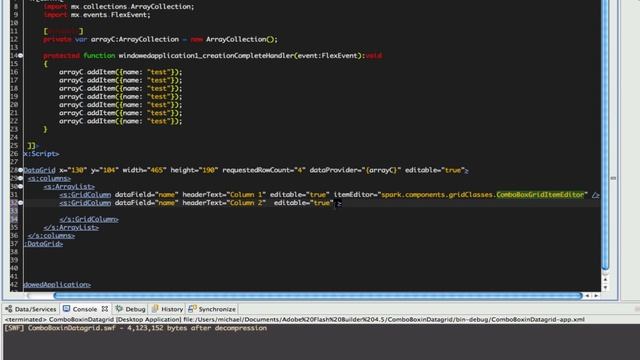
Task: Open the History tab
Action: point(167,309)
